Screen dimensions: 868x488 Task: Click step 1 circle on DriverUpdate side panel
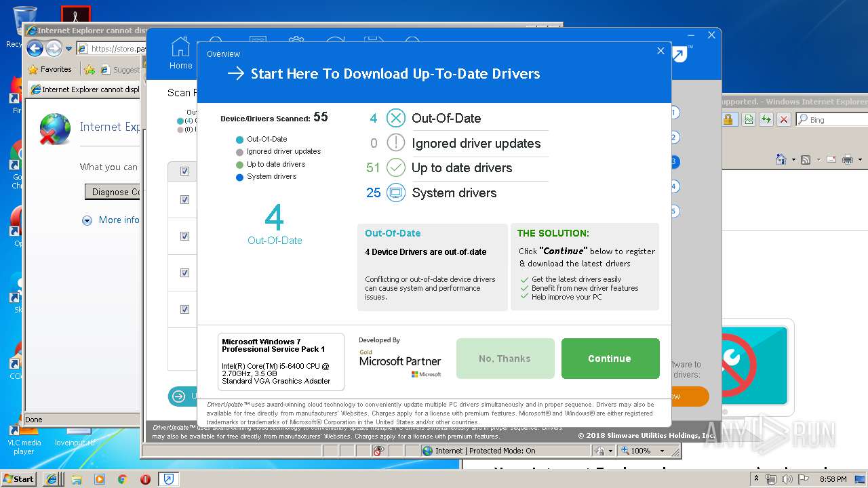674,113
